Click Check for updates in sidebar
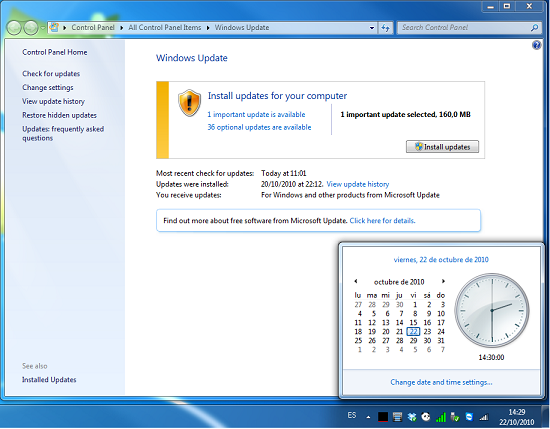This screenshot has height=429, width=550. coord(51,74)
